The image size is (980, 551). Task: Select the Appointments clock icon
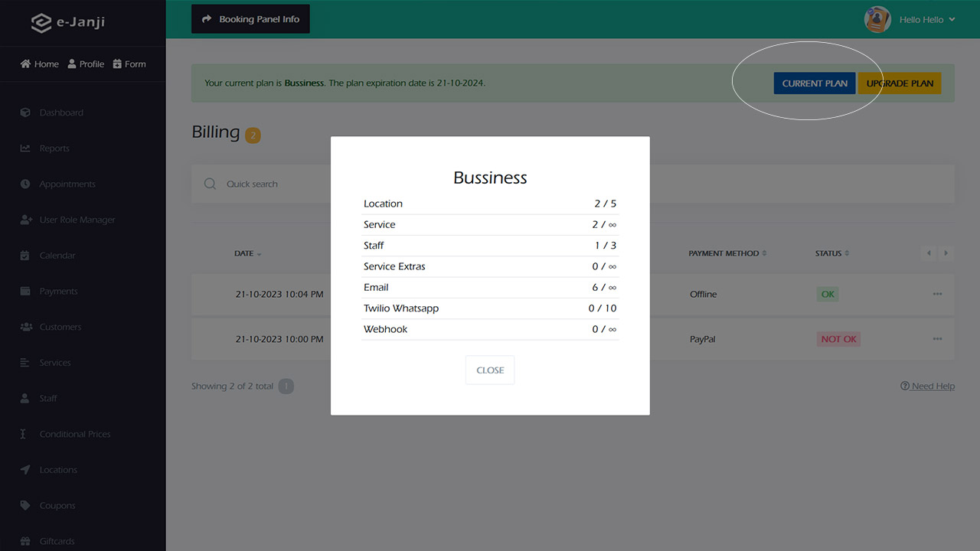coord(25,184)
